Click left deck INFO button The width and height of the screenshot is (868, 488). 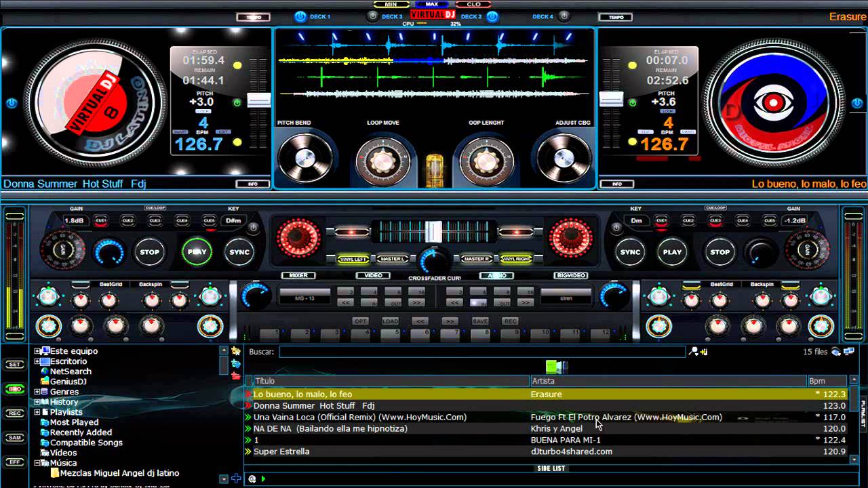(252, 184)
